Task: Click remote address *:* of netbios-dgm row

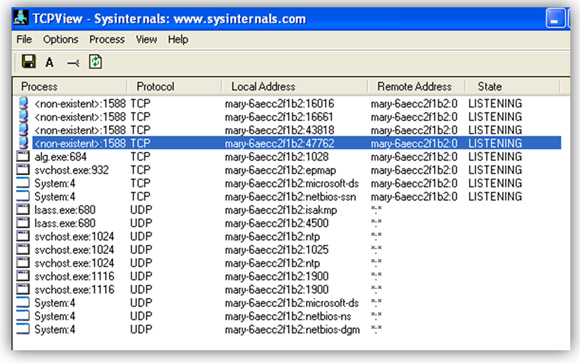Action: (376, 329)
